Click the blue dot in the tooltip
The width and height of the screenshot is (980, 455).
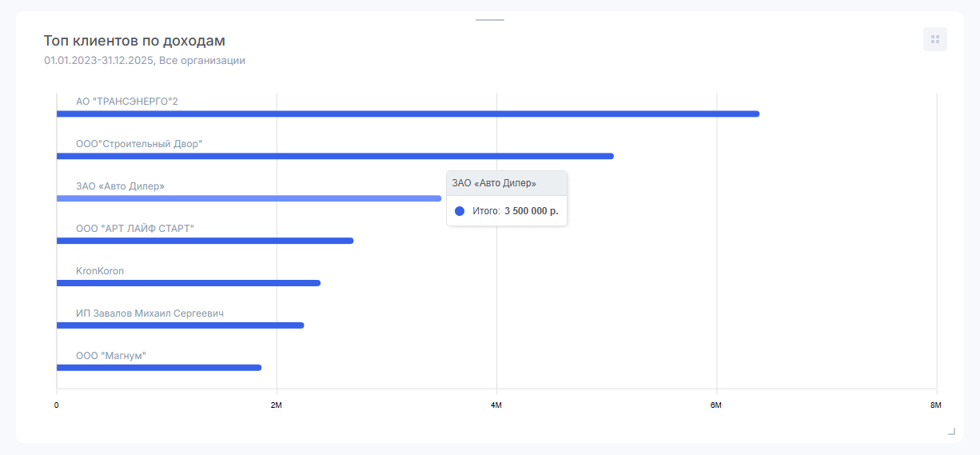tap(460, 211)
